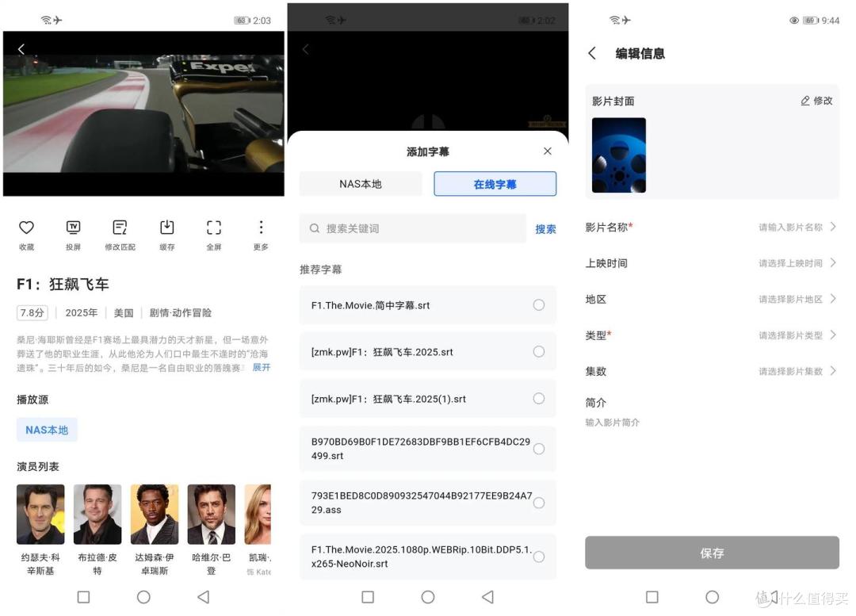
Task: Open 类型 selection chevron
Action: coord(833,335)
